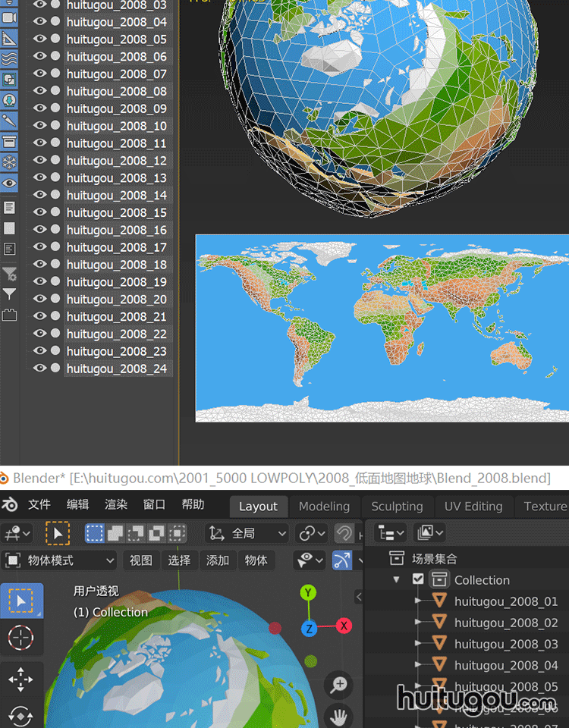Click the 视图 button in viewport header
This screenshot has height=728, width=569.
click(x=140, y=560)
